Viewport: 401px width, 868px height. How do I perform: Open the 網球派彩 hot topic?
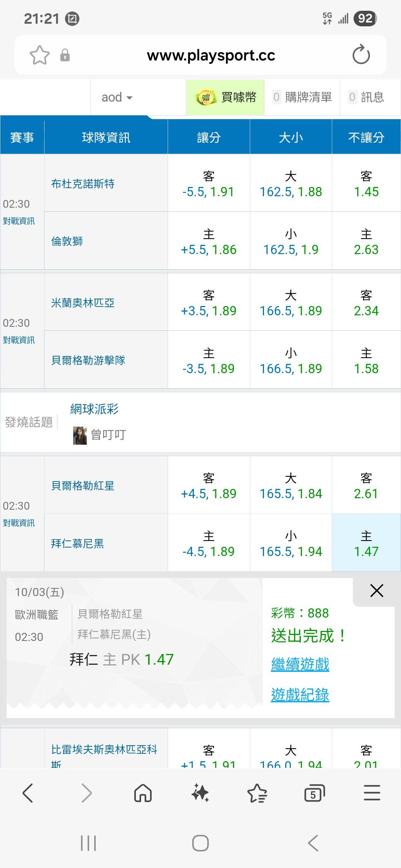[94, 409]
